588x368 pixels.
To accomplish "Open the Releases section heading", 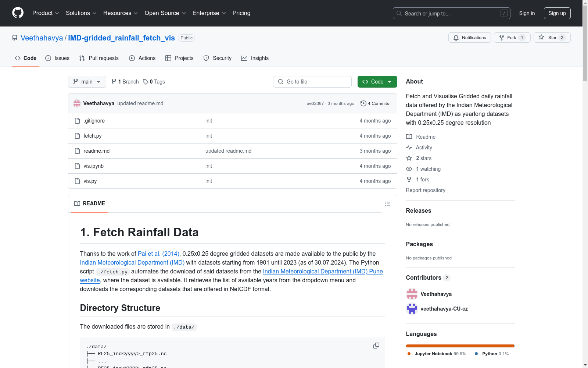I will tap(419, 210).
